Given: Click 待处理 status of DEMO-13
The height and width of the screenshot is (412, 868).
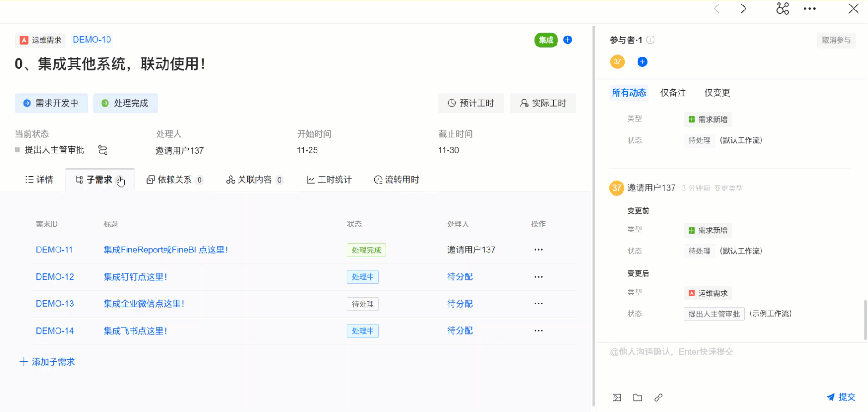Looking at the screenshot, I should pos(363,304).
